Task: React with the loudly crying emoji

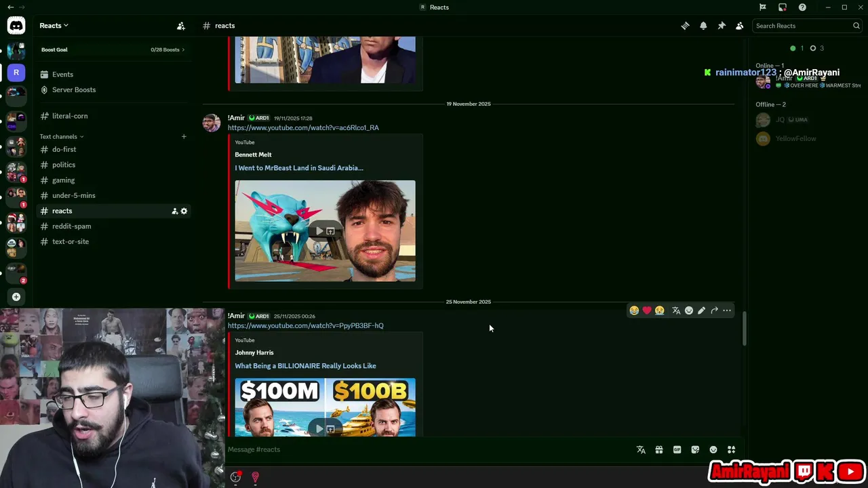Action: coord(660,310)
